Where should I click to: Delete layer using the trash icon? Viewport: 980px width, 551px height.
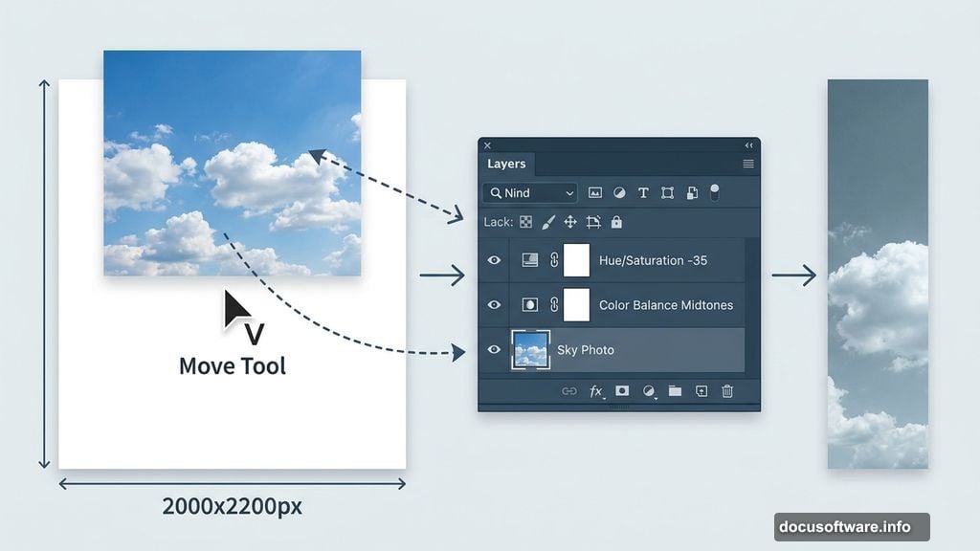click(727, 391)
